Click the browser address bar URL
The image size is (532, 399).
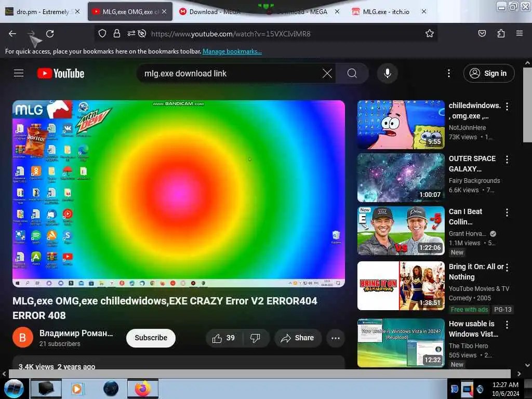[x=231, y=34]
